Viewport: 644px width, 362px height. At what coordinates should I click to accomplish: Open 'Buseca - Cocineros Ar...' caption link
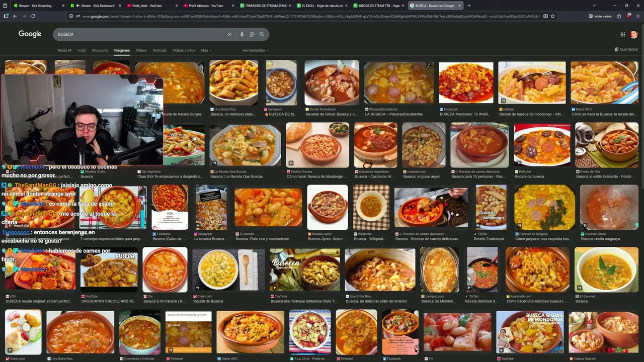pyautogui.click(x=375, y=176)
